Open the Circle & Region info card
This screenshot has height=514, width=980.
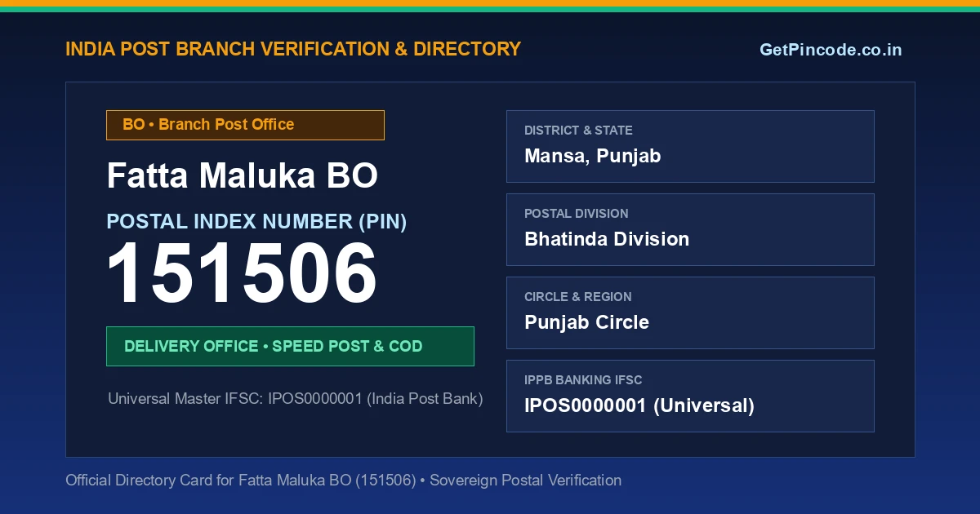pos(690,312)
